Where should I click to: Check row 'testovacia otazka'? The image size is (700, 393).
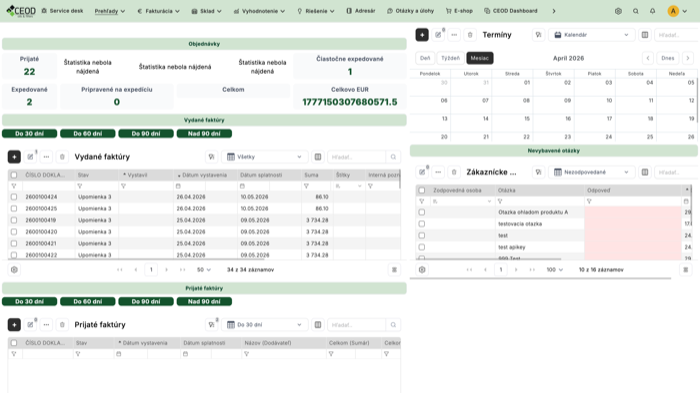(421, 224)
